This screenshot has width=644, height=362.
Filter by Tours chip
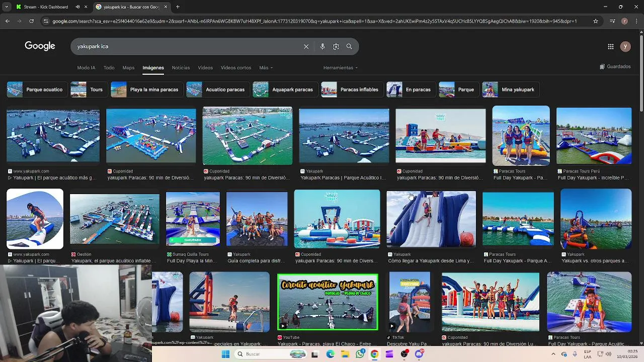(89, 89)
